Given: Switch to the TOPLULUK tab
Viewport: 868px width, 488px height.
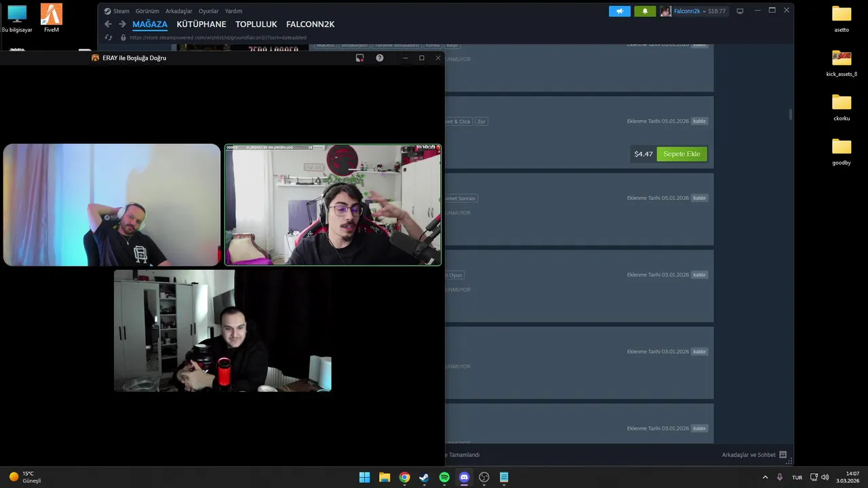Looking at the screenshot, I should pyautogui.click(x=256, y=24).
